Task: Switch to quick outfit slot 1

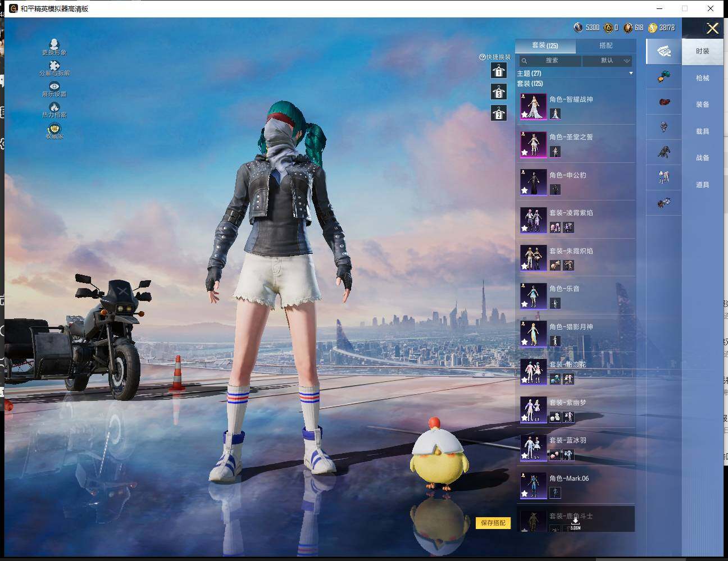Action: 499,70
